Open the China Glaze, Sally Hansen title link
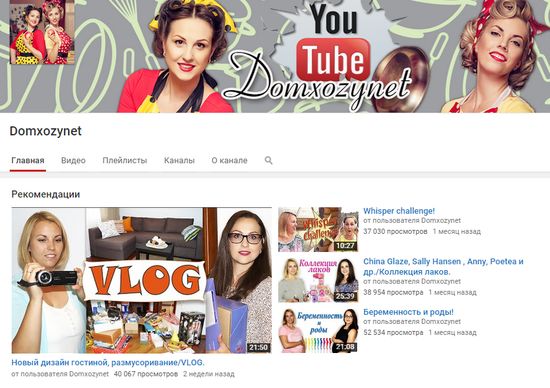550x388 pixels. (x=443, y=267)
